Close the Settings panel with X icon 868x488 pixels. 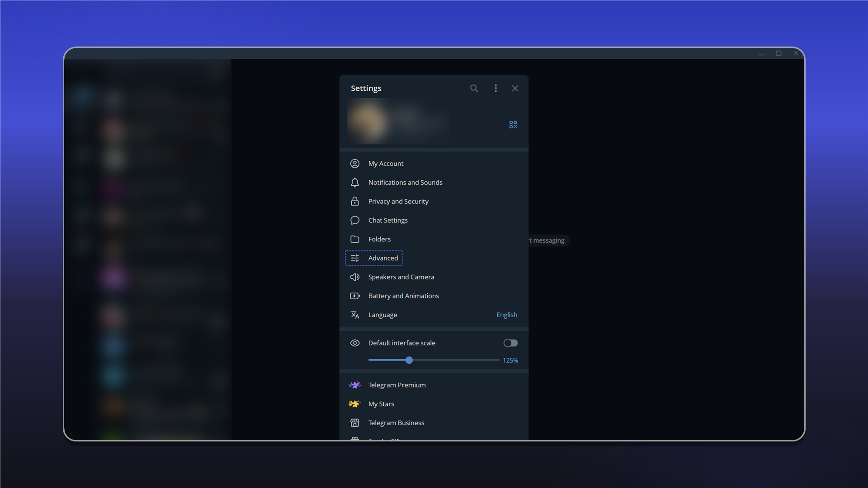pos(515,88)
